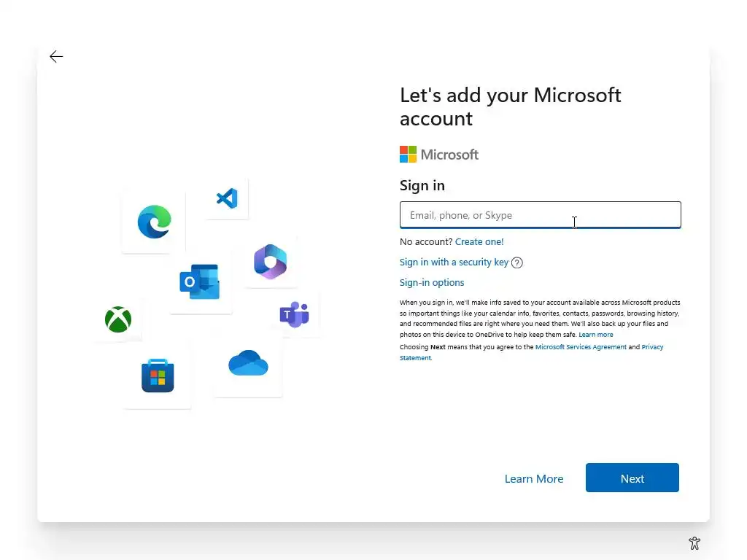Click the Visual Studio Code icon
Viewport: 747px width, 560px height.
228,198
